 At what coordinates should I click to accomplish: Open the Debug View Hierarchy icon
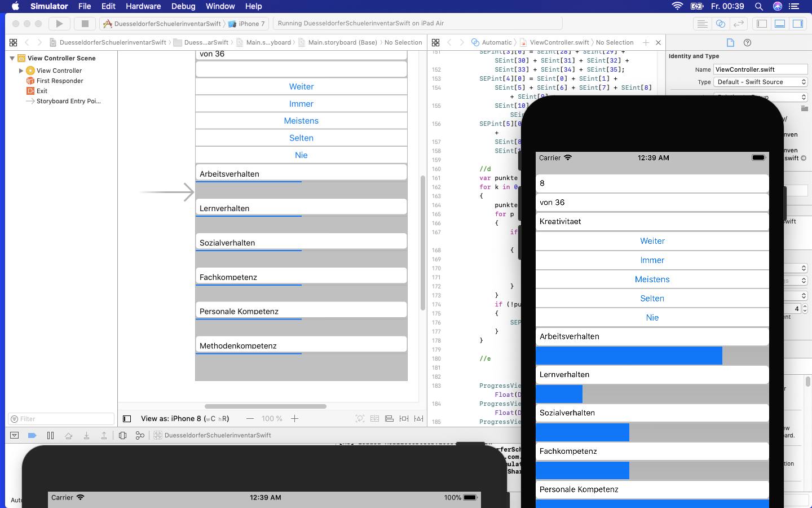122,435
